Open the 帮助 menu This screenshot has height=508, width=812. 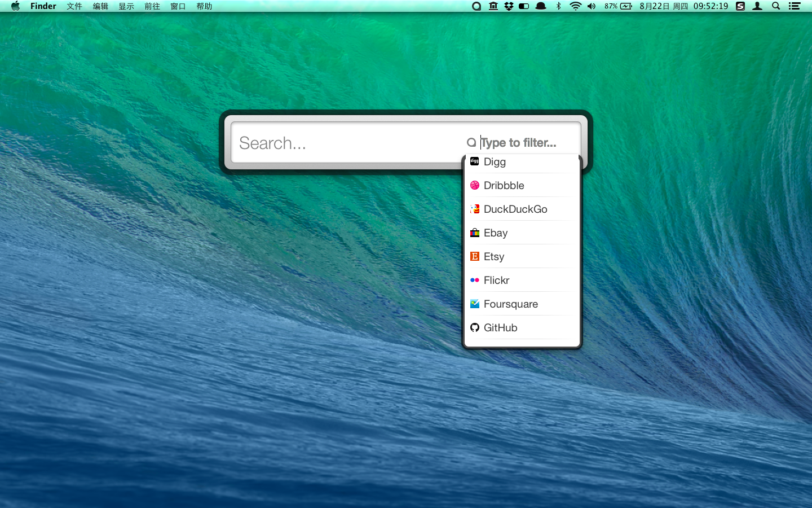[204, 6]
